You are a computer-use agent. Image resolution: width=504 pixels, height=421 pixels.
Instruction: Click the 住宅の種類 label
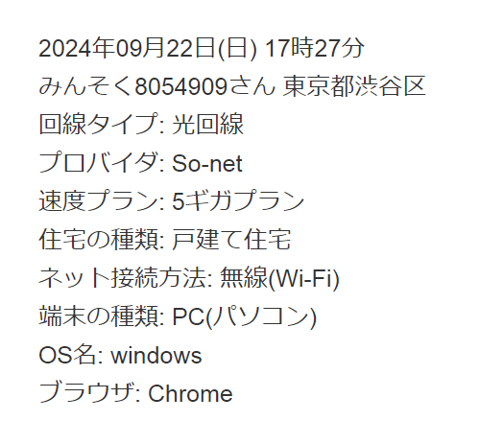tap(98, 239)
